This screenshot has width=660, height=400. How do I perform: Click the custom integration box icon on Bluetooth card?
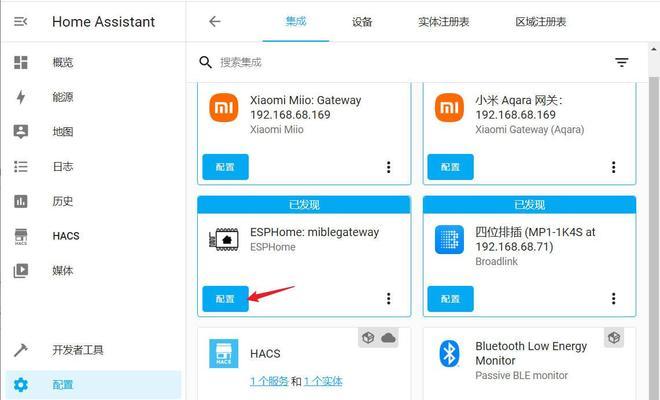point(614,338)
